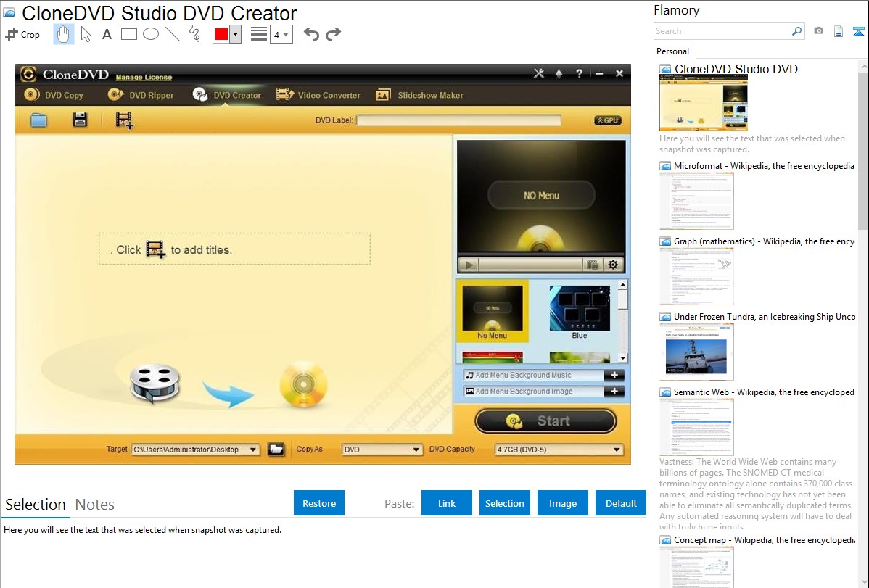Open the Semantic Web Wikipedia snapshot
Image resolution: width=869 pixels, height=588 pixels.
tap(696, 427)
